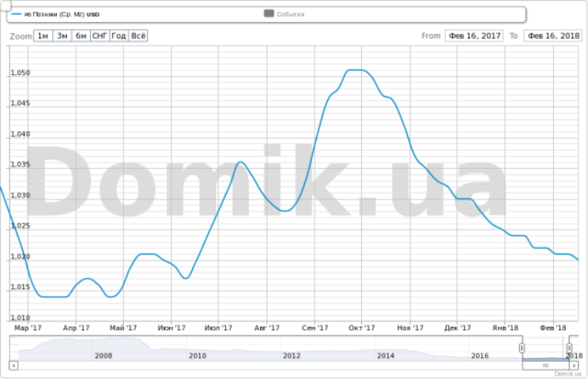Image resolution: width=588 pixels, height=379 pixels.
Task: Click the 2008 label in navigator
Action: point(104,356)
